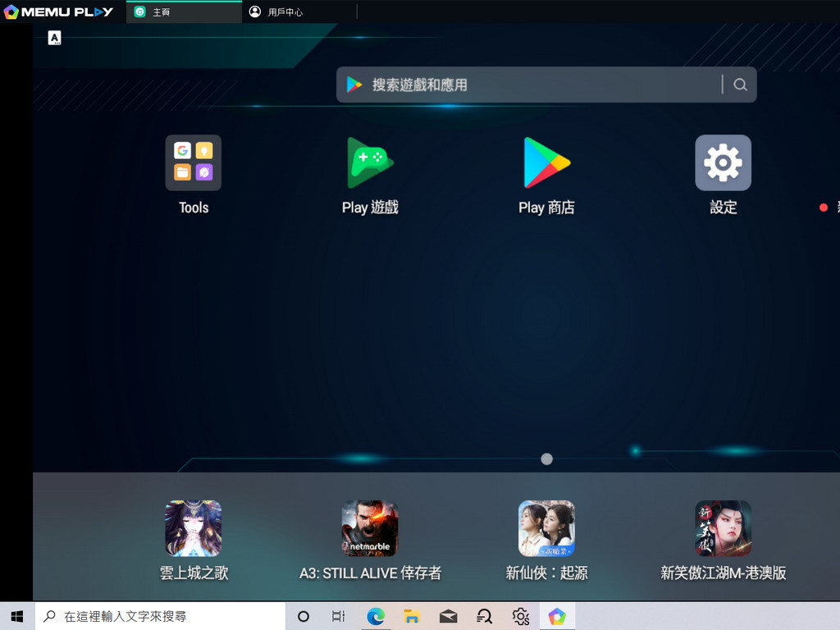
Task: Click the MEmu Play taskbar icon
Action: pos(557,617)
